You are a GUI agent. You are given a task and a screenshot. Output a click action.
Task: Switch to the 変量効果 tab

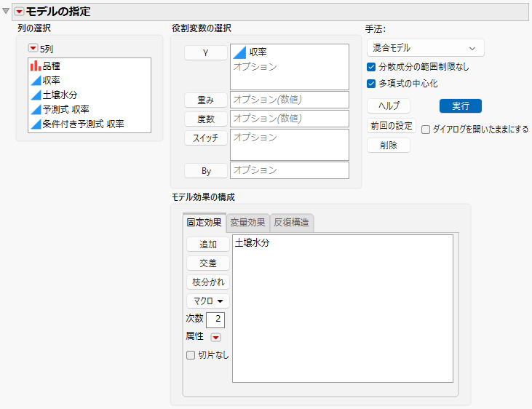(247, 223)
